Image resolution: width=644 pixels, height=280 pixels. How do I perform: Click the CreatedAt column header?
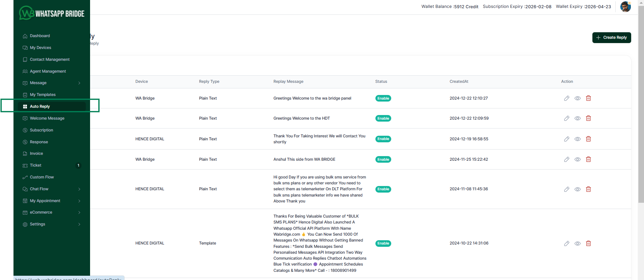click(459, 82)
